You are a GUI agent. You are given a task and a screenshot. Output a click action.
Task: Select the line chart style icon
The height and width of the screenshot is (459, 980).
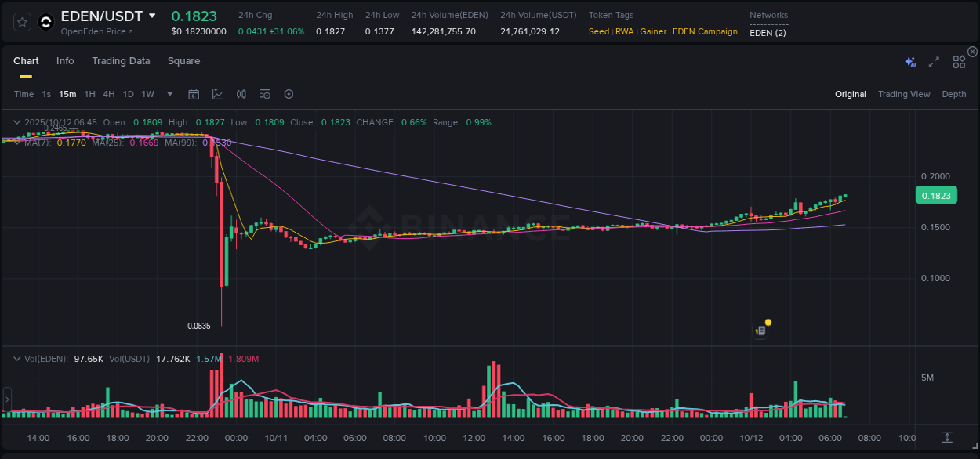217,94
